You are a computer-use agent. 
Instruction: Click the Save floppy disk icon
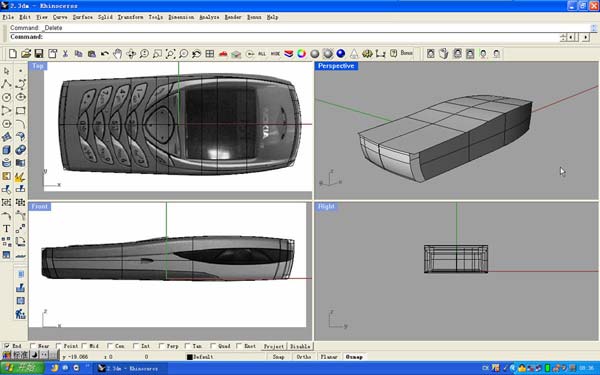[x=39, y=54]
